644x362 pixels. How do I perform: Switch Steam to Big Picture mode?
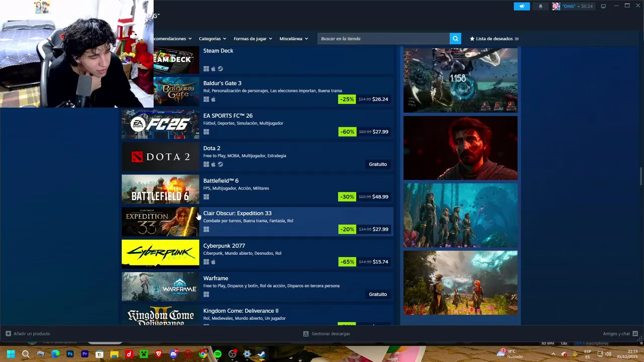point(603,6)
